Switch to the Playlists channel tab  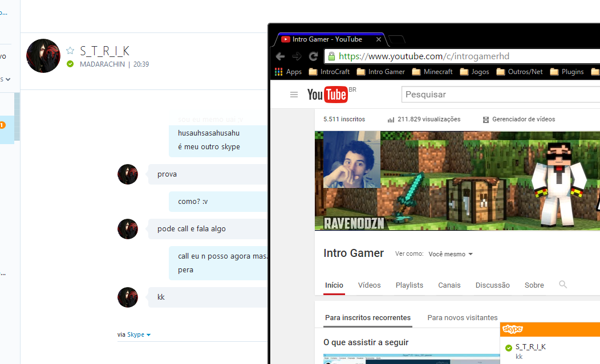pyautogui.click(x=410, y=285)
